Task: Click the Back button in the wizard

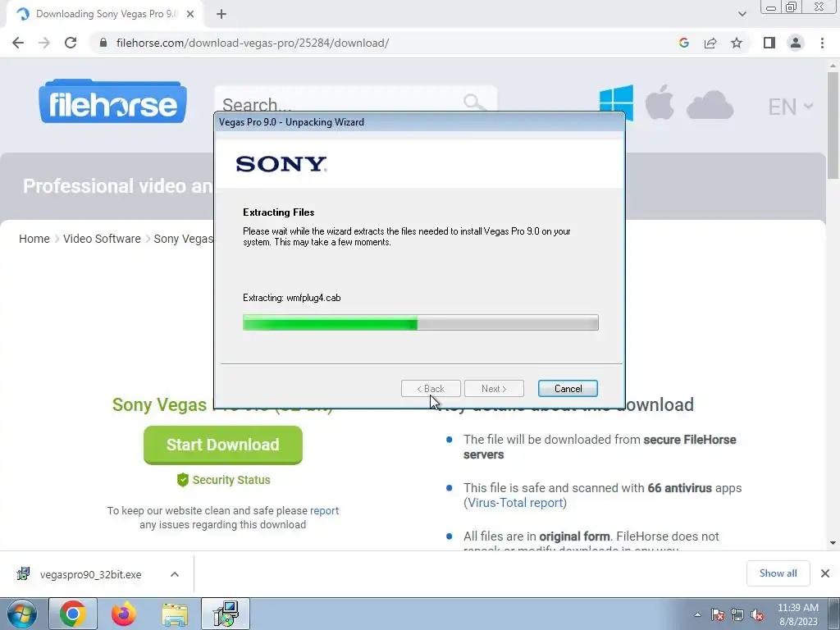Action: coord(431,388)
